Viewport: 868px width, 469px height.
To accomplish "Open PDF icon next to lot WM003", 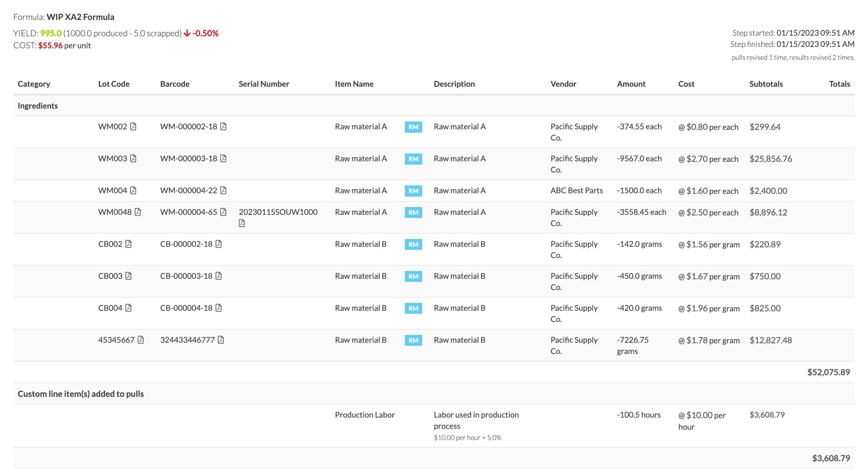I will click(x=133, y=158).
